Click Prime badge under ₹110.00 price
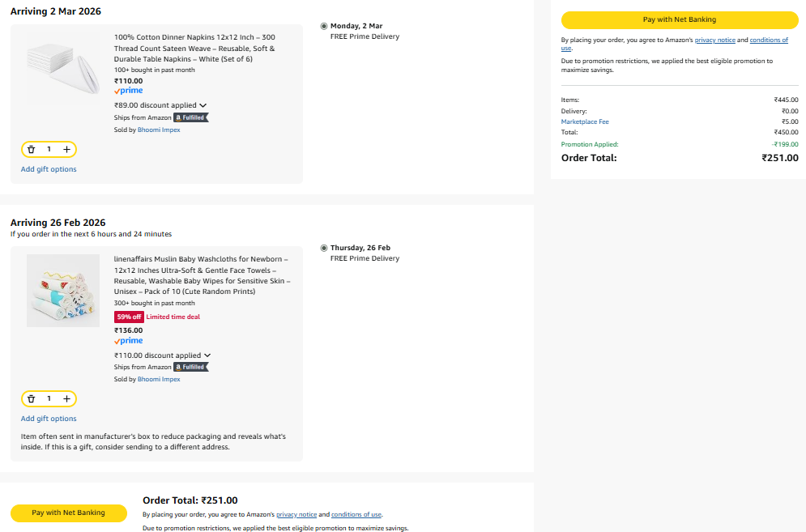Image resolution: width=806 pixels, height=532 pixels. tap(128, 92)
